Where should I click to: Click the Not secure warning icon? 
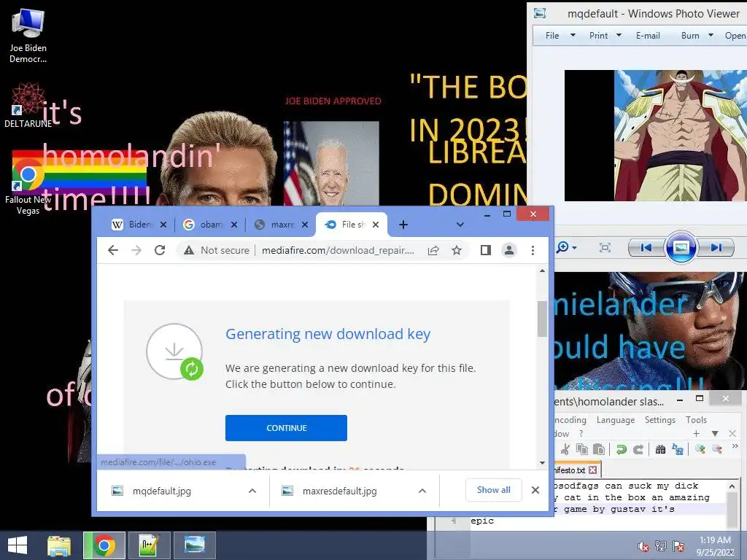[x=189, y=251]
